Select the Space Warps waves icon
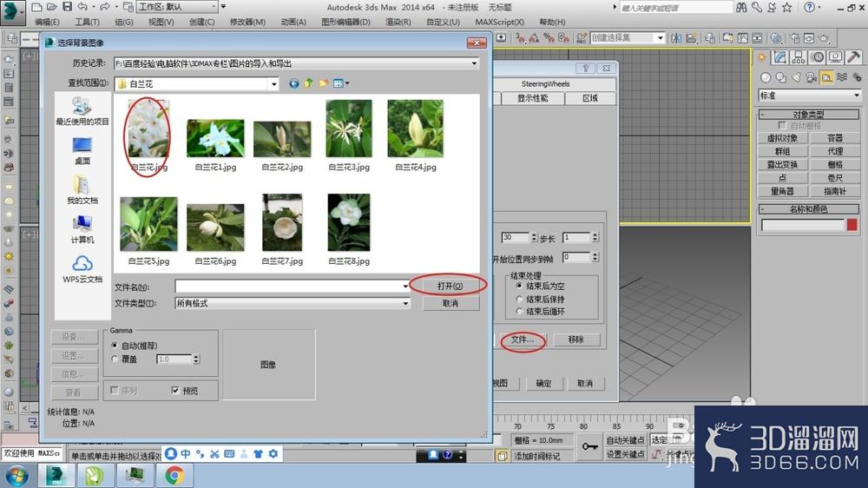The image size is (868, 488). (x=842, y=77)
